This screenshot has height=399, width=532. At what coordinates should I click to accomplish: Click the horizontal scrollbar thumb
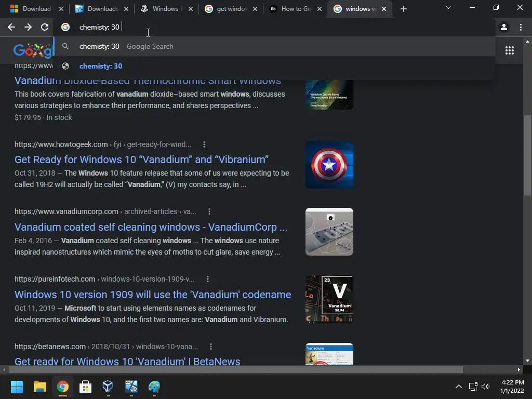tap(236, 370)
